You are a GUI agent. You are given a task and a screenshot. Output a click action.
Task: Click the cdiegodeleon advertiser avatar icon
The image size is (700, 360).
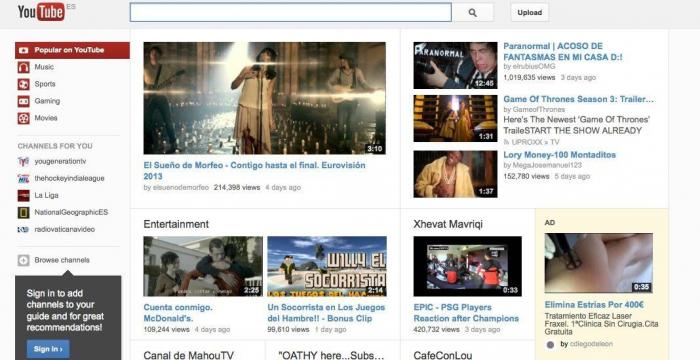pos(550,345)
